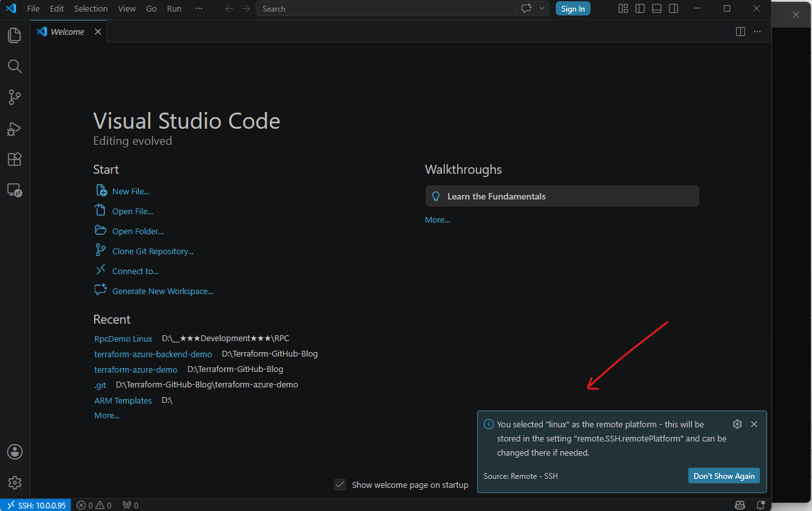The height and width of the screenshot is (511, 812).
Task: Select the Welcome tab
Action: [x=68, y=32]
